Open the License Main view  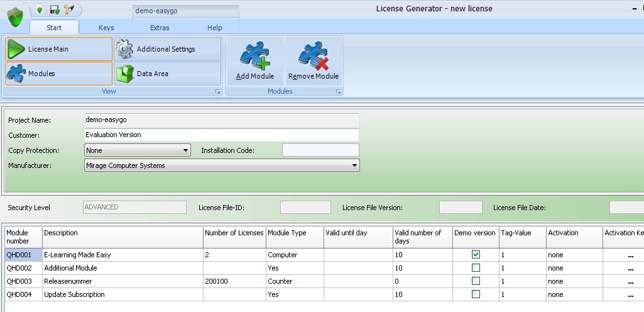coord(58,49)
